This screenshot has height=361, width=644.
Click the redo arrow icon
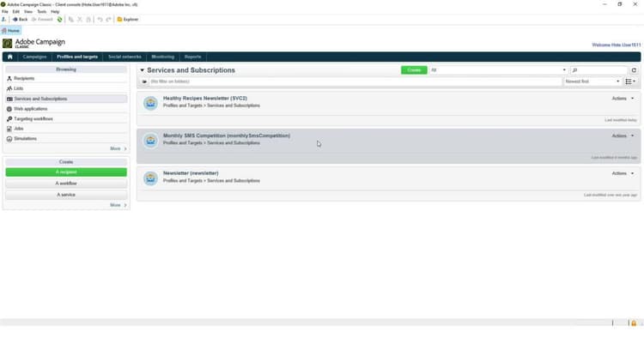(108, 19)
